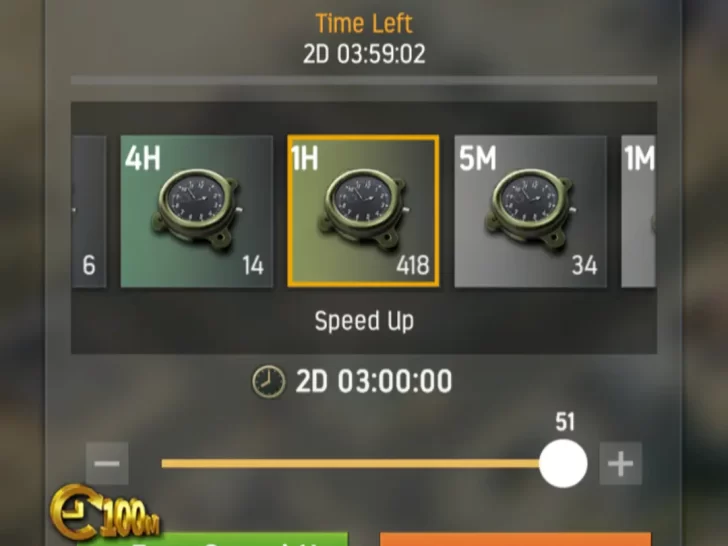Click the 1H item count 418
The height and width of the screenshot is (546, 728).
pyautogui.click(x=413, y=266)
